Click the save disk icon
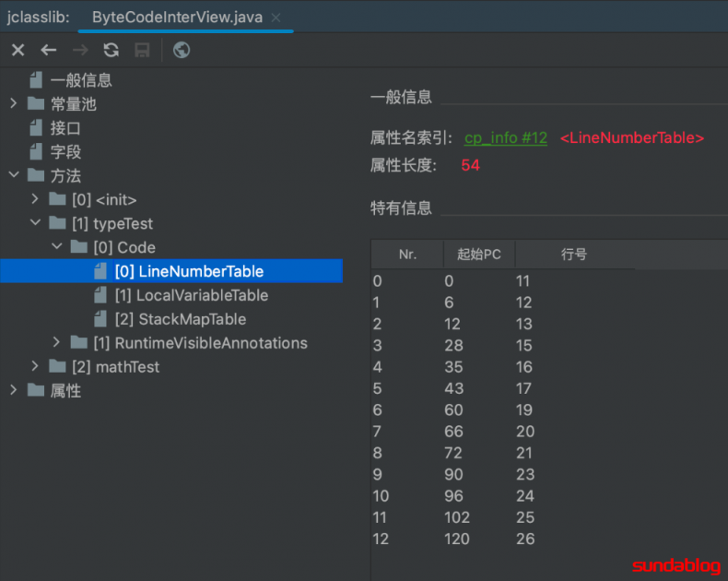The width and height of the screenshot is (728, 581). [x=142, y=50]
